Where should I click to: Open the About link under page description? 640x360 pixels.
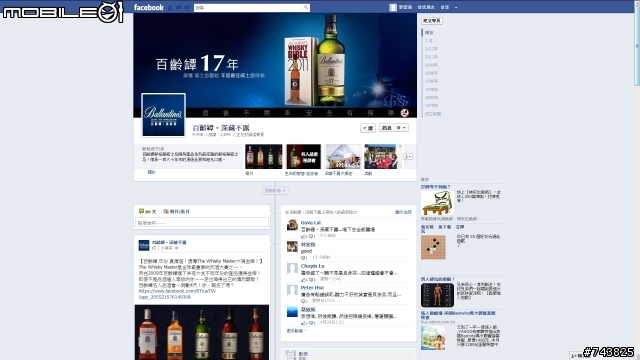[151, 172]
